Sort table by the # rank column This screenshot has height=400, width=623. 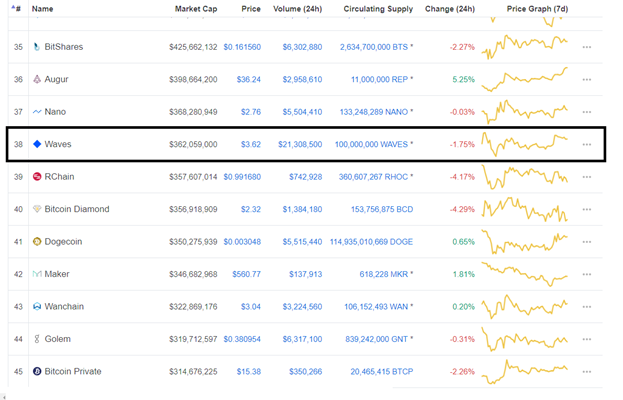tap(16, 8)
